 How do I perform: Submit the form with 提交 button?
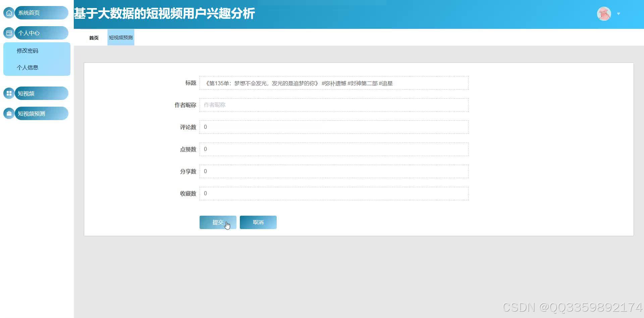[x=218, y=222]
